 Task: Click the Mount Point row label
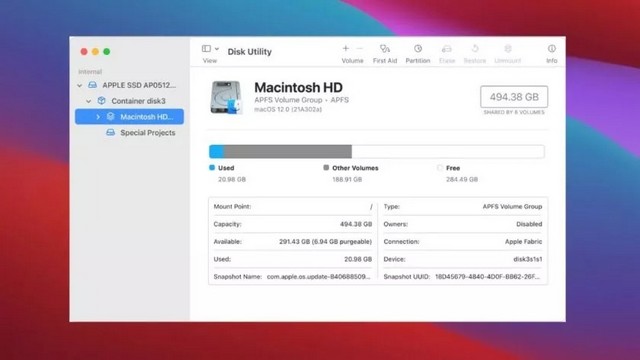232,207
